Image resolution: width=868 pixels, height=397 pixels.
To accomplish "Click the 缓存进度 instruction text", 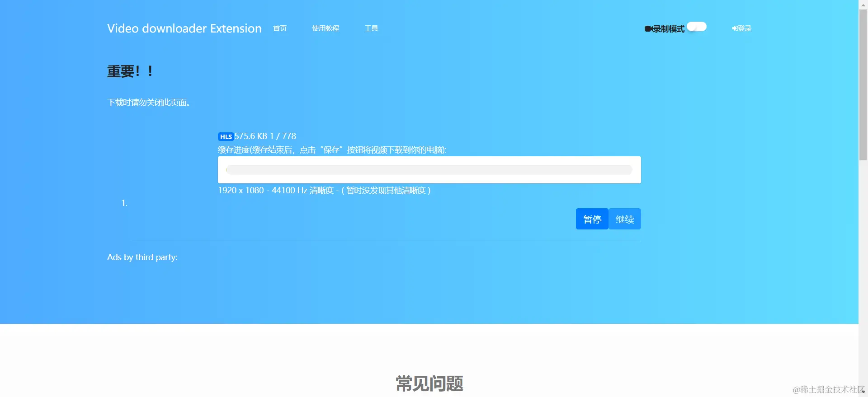I will 332,150.
